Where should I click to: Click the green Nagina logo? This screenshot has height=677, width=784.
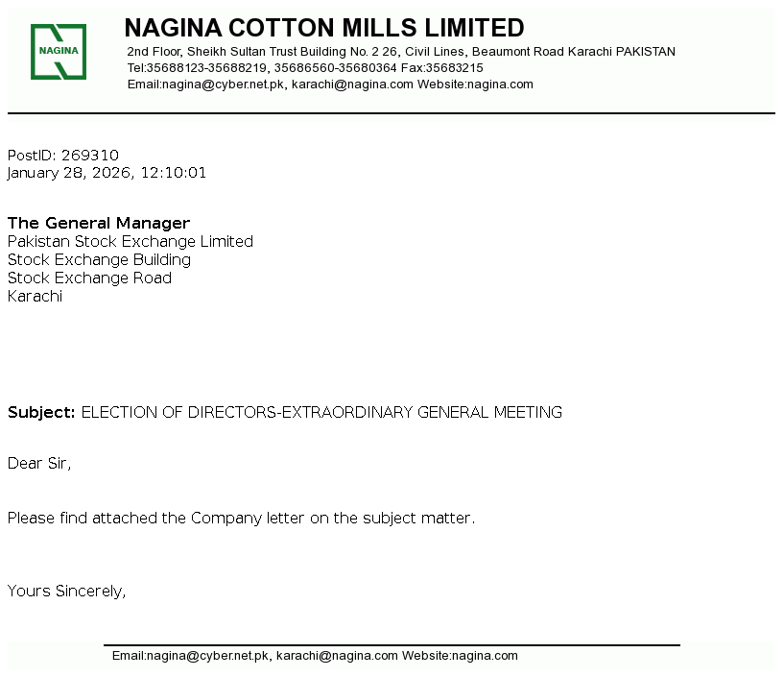tap(59, 52)
